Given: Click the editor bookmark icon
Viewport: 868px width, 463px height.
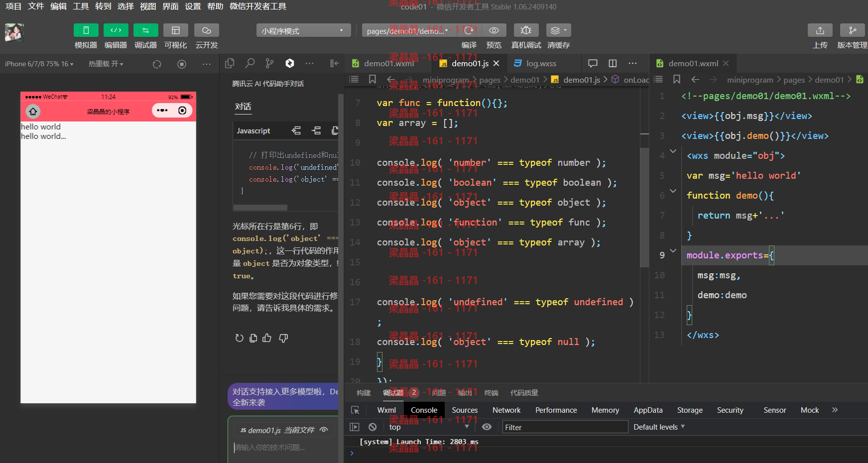Looking at the screenshot, I should coord(372,79).
